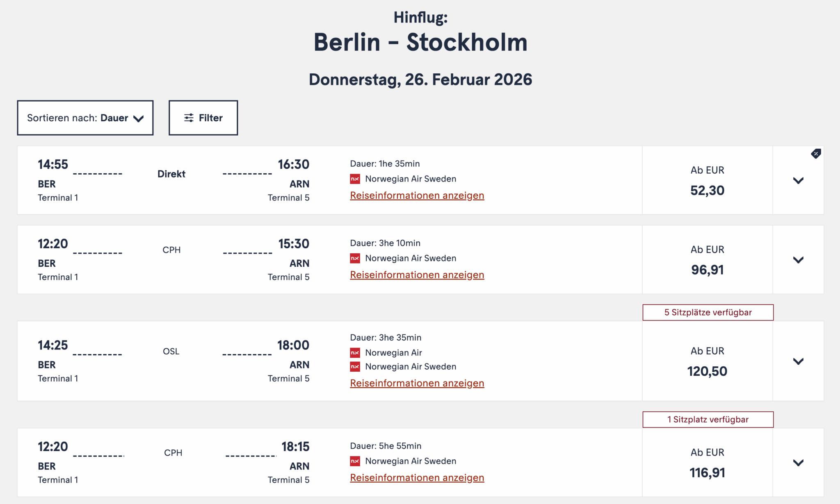
Task: Click Norwegian logo on the 18:15 arrival flight
Action: [355, 461]
